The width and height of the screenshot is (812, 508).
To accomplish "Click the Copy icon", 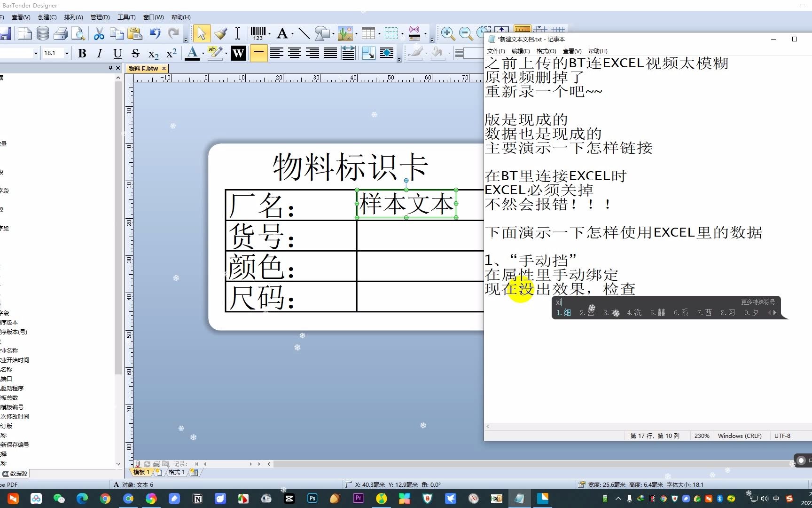I will [117, 33].
